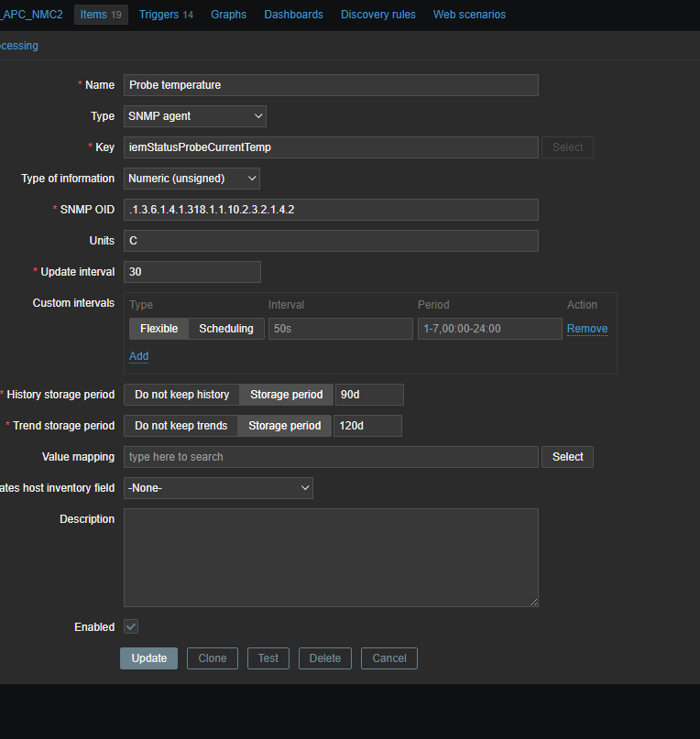Screen dimensions: 700x739
Task: Open host inventory field dropdown
Action: pos(218,488)
